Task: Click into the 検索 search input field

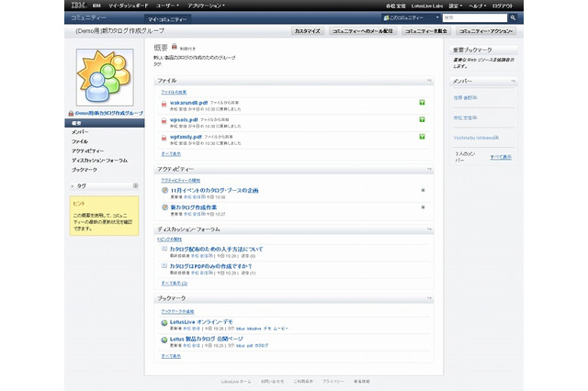Action: click(x=475, y=17)
